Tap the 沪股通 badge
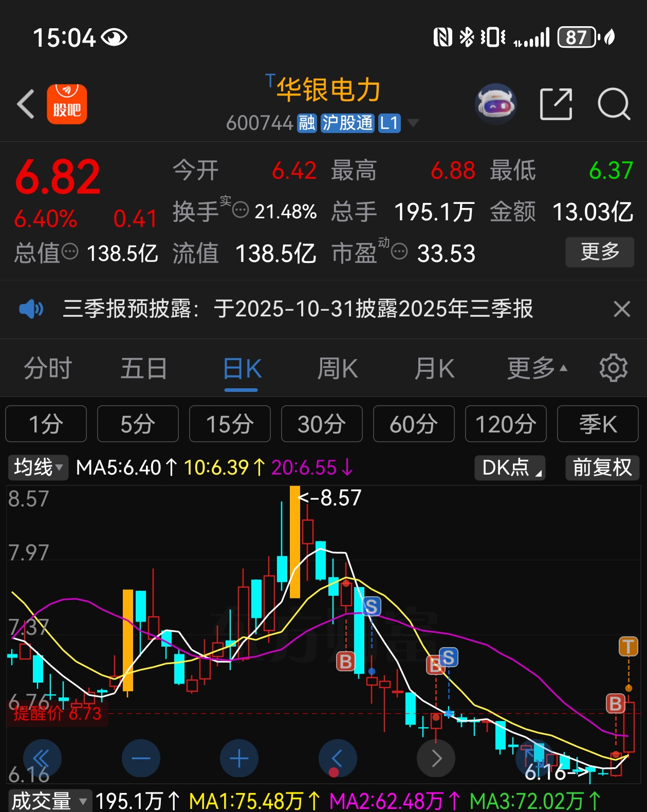 (347, 123)
